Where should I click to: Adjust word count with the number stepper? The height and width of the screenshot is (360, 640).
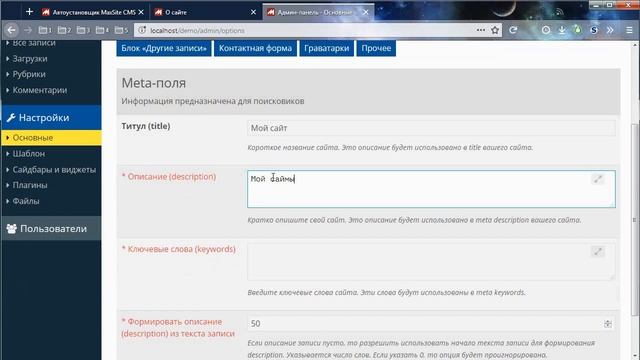tap(608, 323)
